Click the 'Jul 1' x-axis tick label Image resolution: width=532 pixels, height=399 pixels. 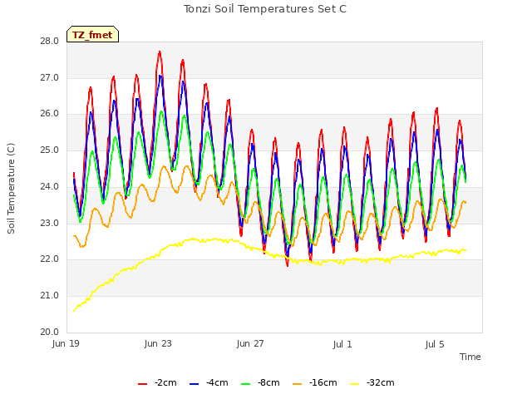point(342,344)
